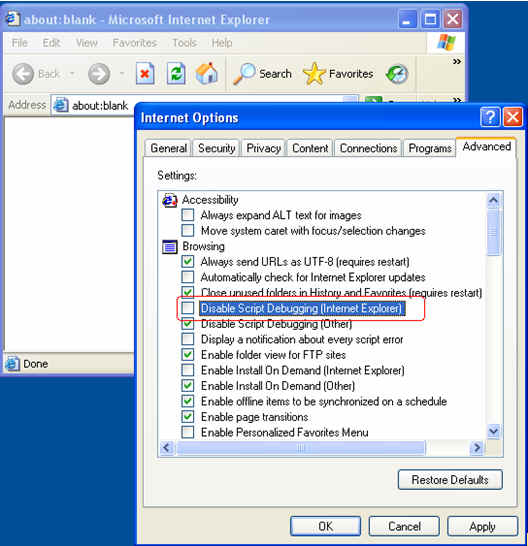Click the Apply button
528x546 pixels.
[x=482, y=526]
